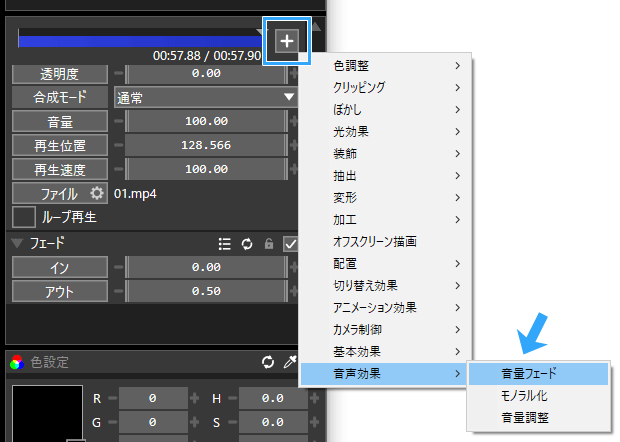
Task: Click the plus add-effect button
Action: [287, 41]
